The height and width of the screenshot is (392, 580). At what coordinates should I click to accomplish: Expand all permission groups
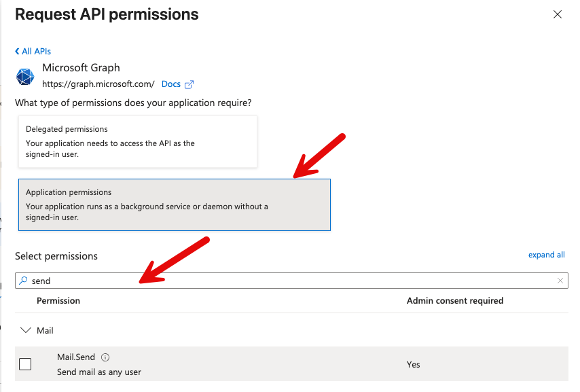click(x=546, y=254)
